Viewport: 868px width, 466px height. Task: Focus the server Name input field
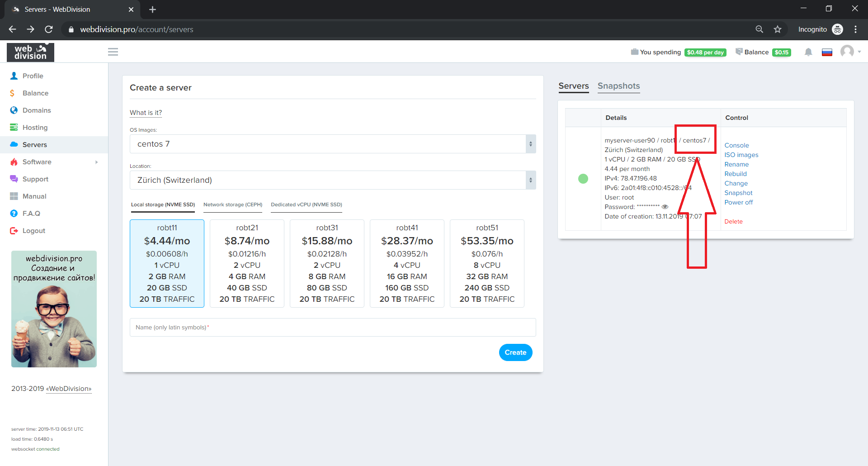click(332, 327)
